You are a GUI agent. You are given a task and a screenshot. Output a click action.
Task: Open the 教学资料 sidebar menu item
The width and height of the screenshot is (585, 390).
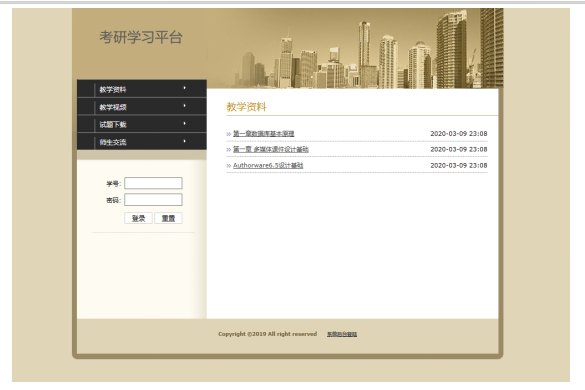pyautogui.click(x=113, y=90)
